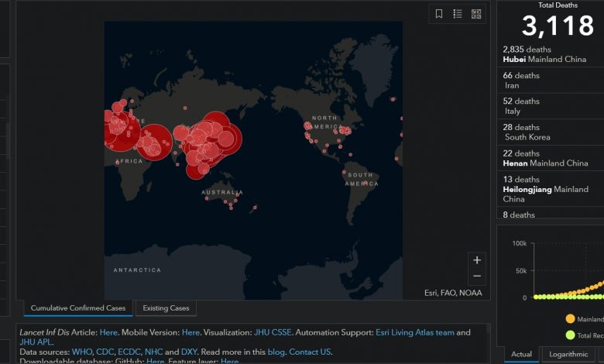
Task: Open the ECDC data source link
Action: (x=129, y=352)
